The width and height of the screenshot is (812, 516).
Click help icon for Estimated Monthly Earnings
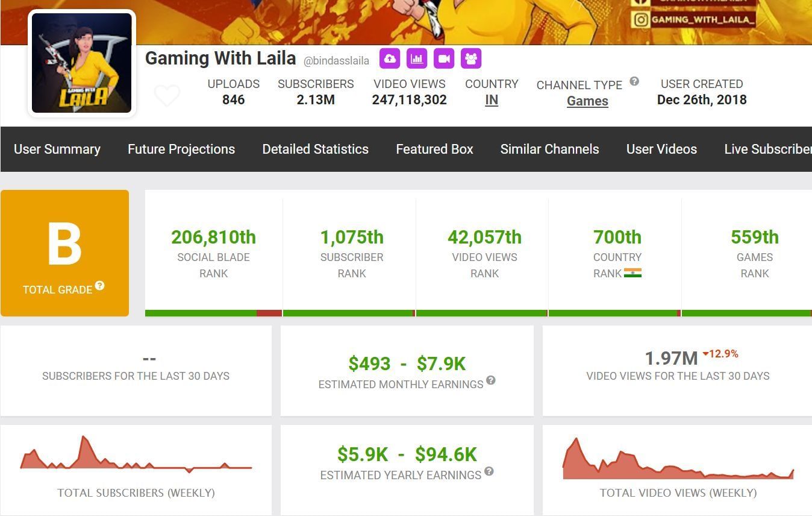(491, 380)
